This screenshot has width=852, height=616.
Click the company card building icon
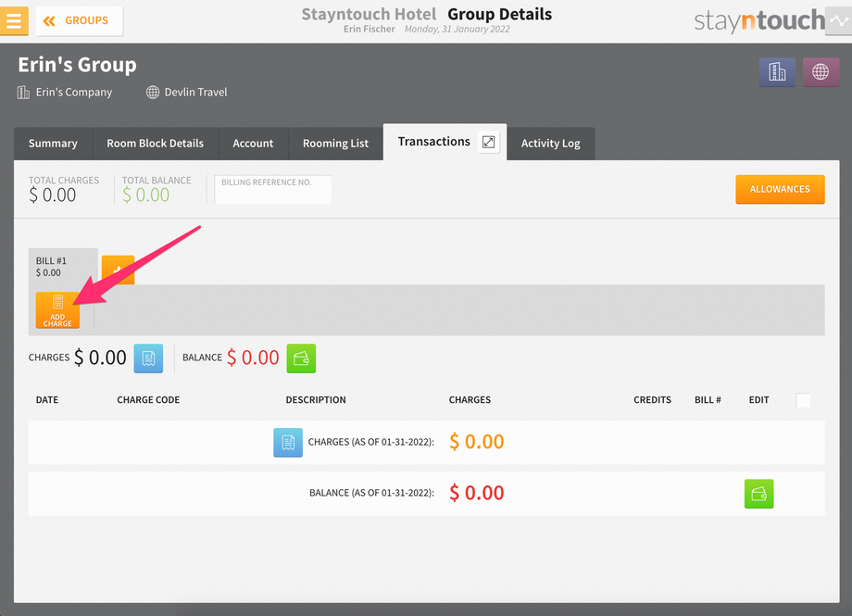(x=777, y=71)
